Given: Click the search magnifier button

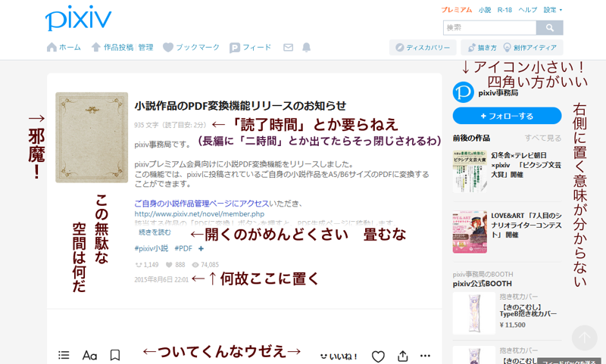Looking at the screenshot, I should pyautogui.click(x=550, y=28).
